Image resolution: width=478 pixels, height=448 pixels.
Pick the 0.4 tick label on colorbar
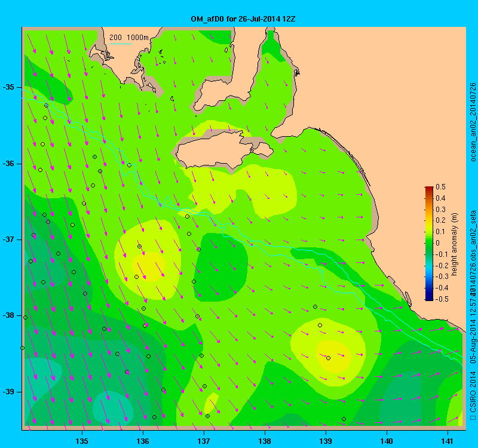click(441, 198)
